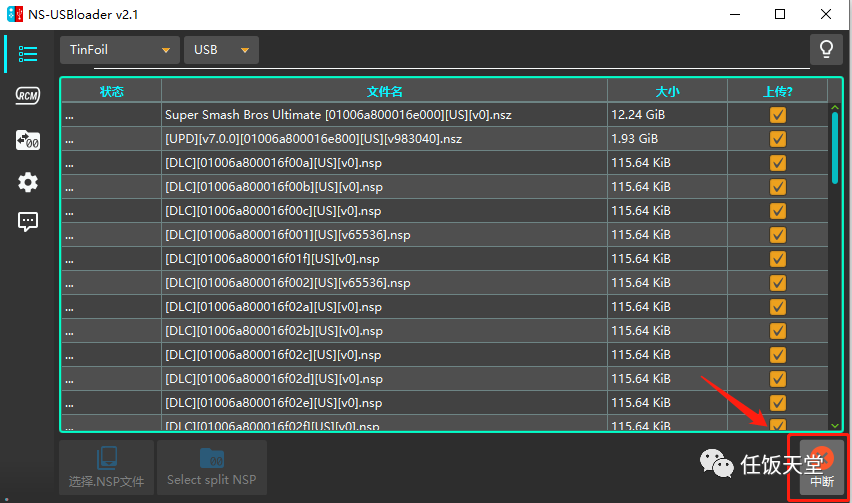Viewport: 852px width, 503px height.
Task: Open the settings gear tab
Action: tap(28, 182)
